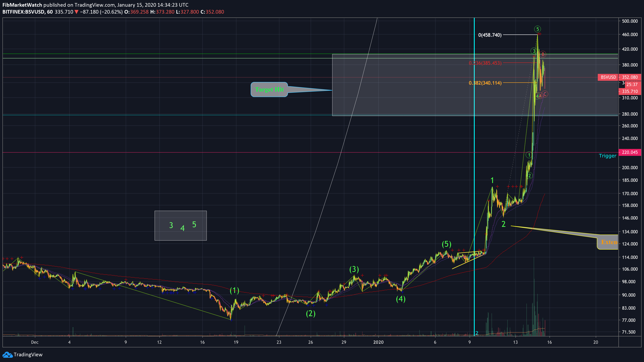Click the circled 1 wave label

coord(529,155)
